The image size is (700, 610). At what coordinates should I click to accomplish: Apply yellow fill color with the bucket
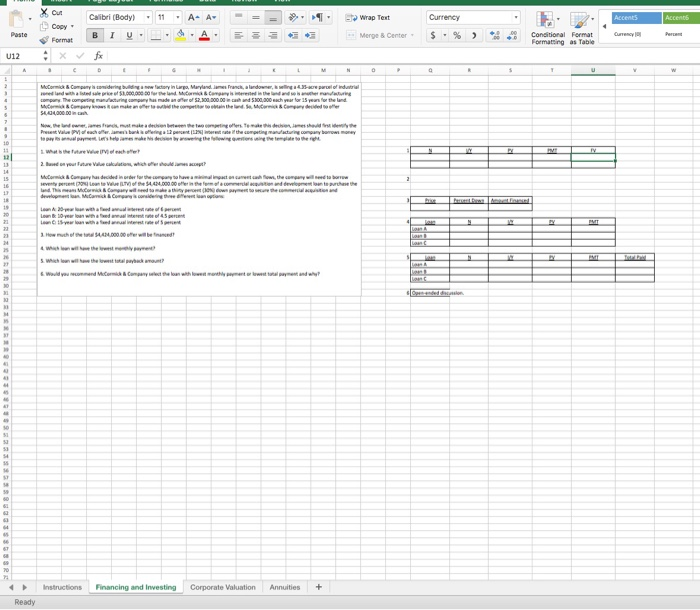tap(180, 35)
